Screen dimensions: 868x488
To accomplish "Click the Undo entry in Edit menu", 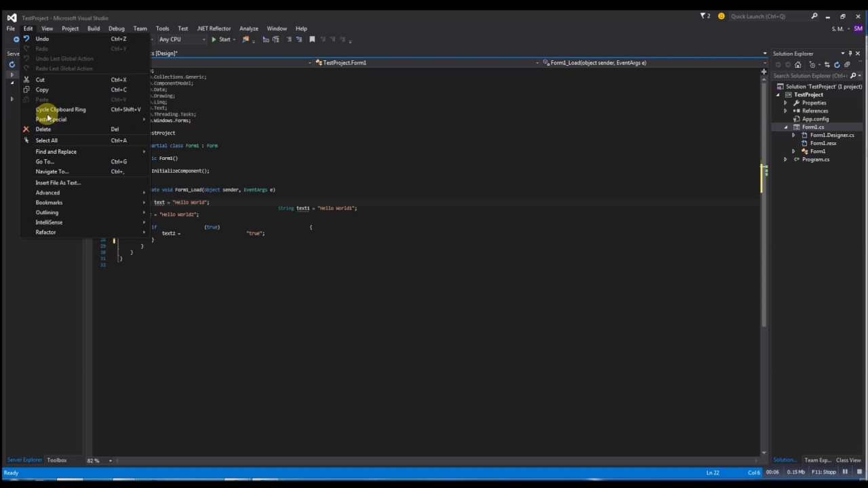I will (85, 39).
